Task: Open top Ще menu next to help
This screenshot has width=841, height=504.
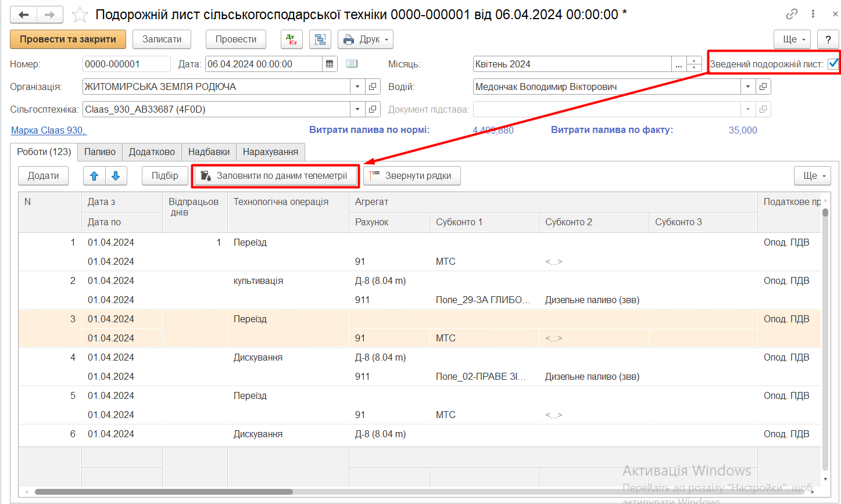Action: [792, 39]
